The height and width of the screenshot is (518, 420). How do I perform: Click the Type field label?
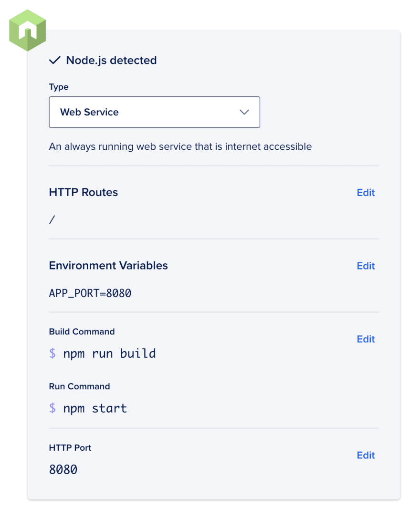(59, 87)
